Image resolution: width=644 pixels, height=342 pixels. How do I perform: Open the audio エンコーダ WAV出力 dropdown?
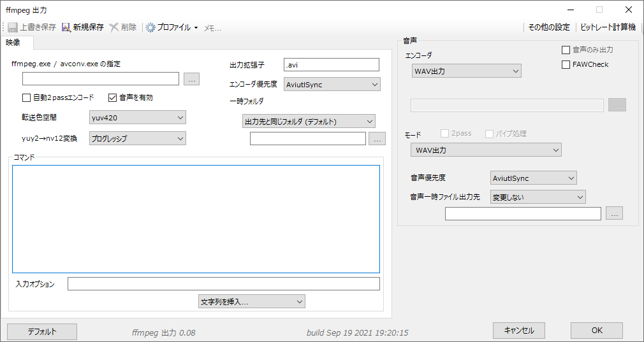point(467,71)
